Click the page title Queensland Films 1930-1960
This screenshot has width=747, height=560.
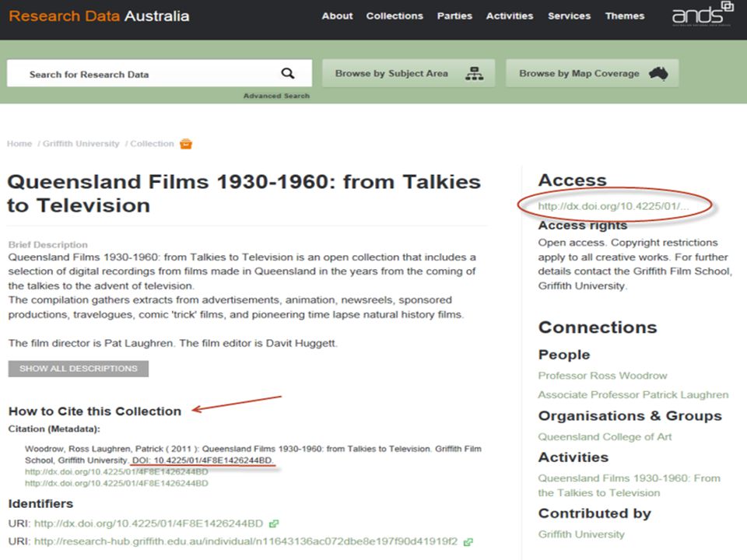point(244,194)
